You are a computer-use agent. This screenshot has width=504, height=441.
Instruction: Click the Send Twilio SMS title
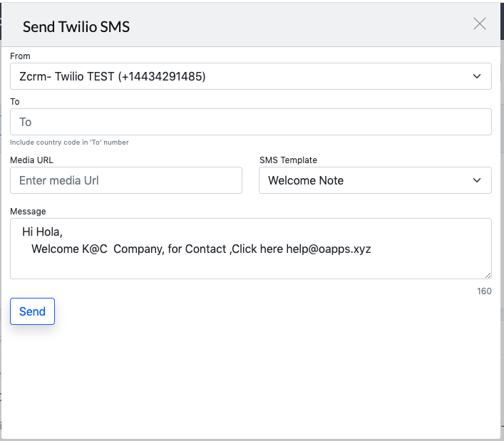coord(76,26)
